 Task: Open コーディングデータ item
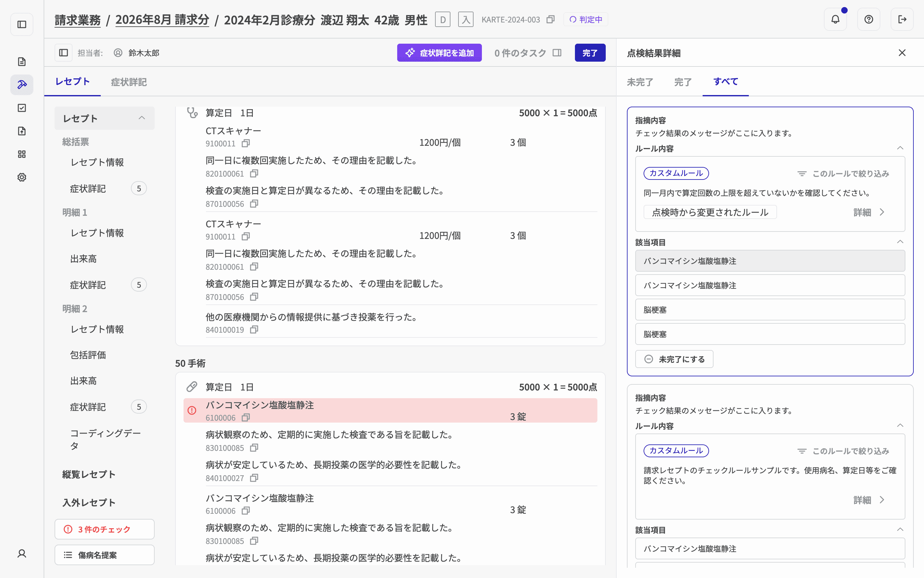(105, 439)
